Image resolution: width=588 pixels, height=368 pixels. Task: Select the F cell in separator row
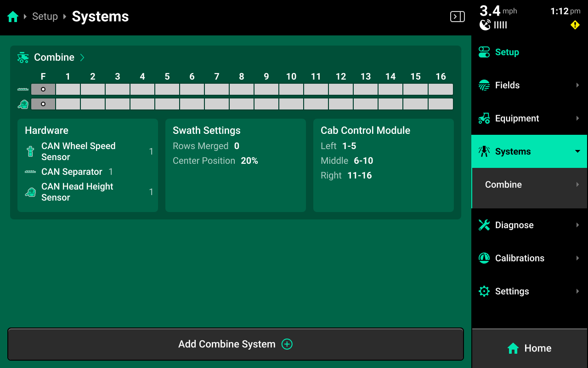pyautogui.click(x=43, y=89)
